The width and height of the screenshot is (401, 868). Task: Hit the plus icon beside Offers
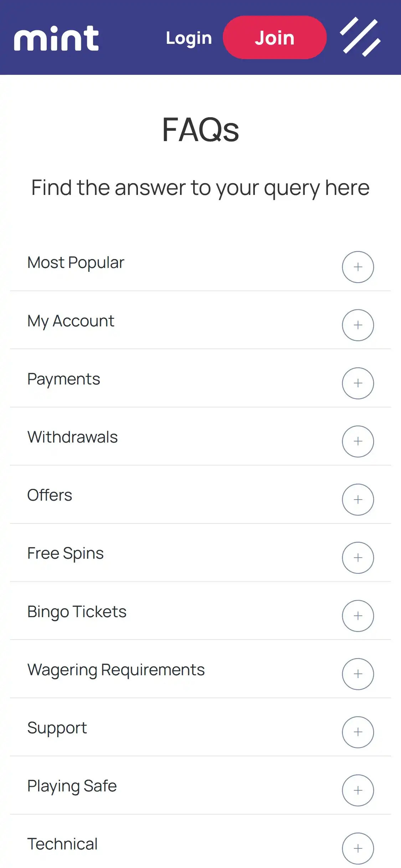[x=358, y=500]
